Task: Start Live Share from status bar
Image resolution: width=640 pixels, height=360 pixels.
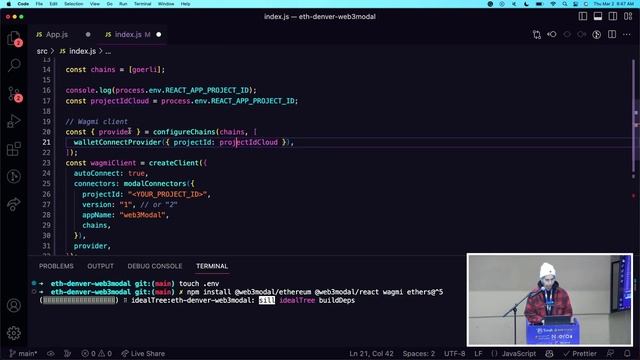Action: click(143, 353)
